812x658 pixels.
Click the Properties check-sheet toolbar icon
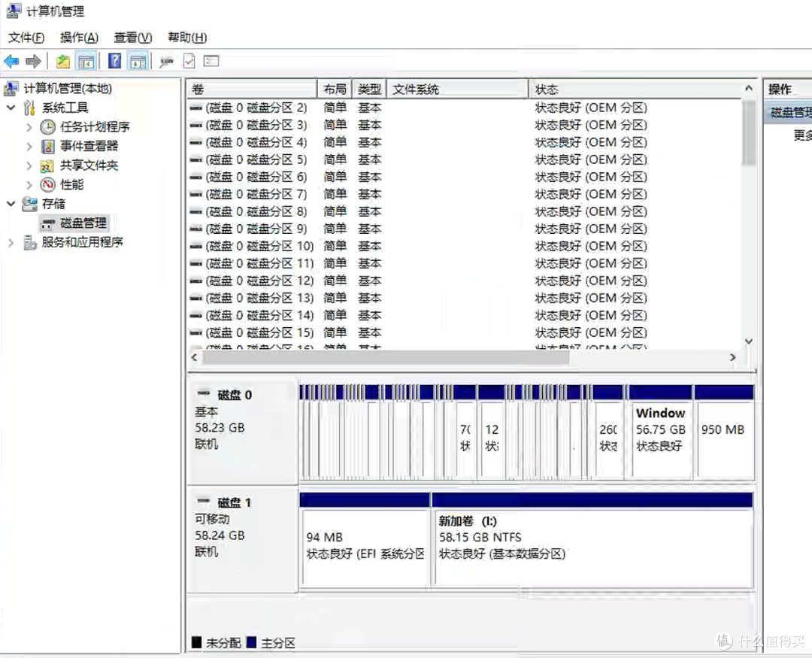pos(189,62)
